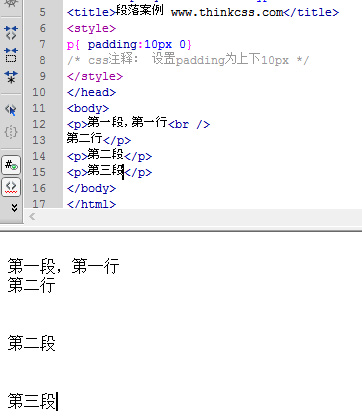Click 第二行 on code line 13
362x419 pixels.
(84, 138)
